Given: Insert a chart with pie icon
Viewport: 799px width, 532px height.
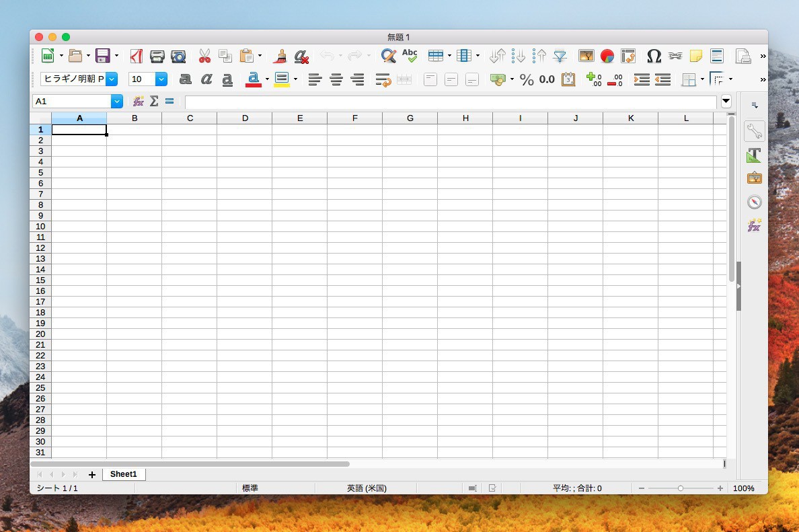Looking at the screenshot, I should 607,56.
